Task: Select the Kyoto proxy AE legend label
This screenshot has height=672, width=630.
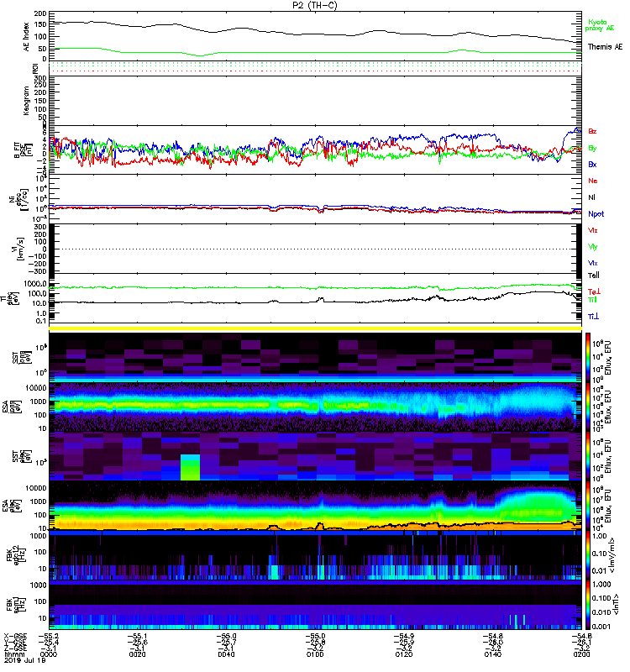Action: [600, 25]
